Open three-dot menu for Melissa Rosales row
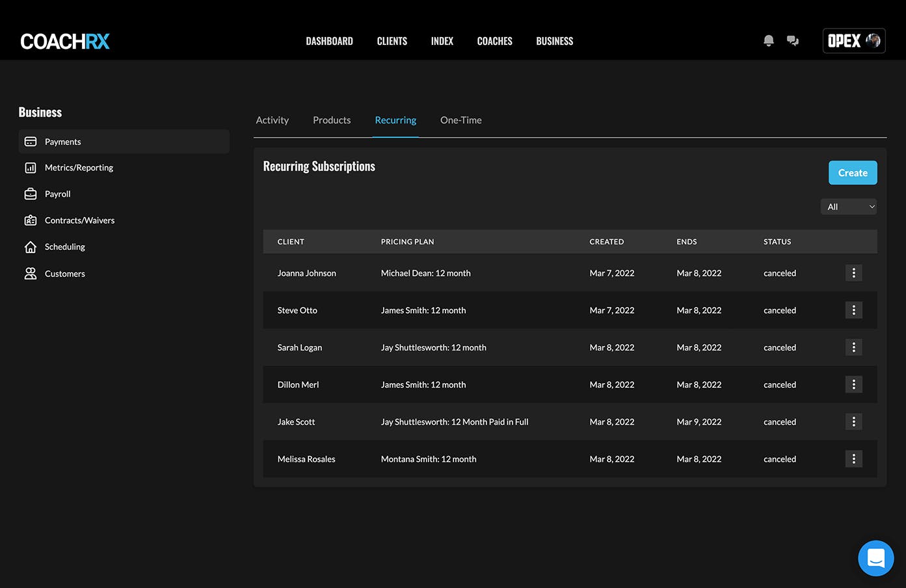Screen dimensions: 906x588 853,459
